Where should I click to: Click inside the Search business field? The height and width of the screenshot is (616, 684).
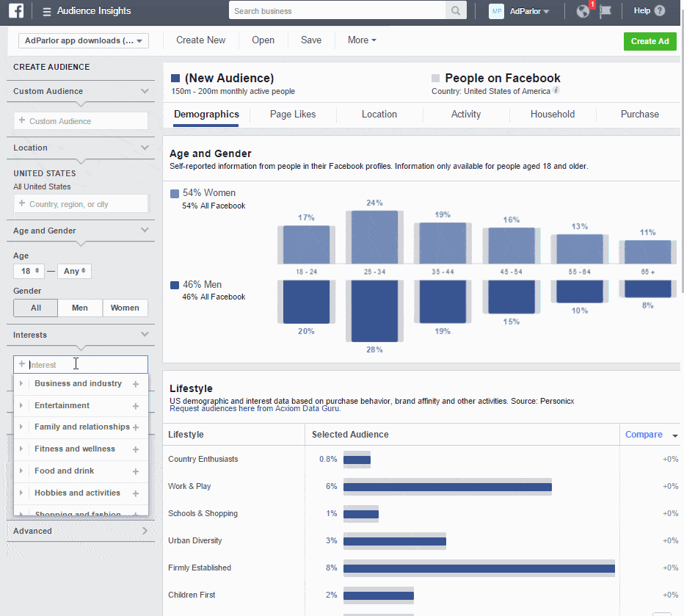[x=338, y=10]
